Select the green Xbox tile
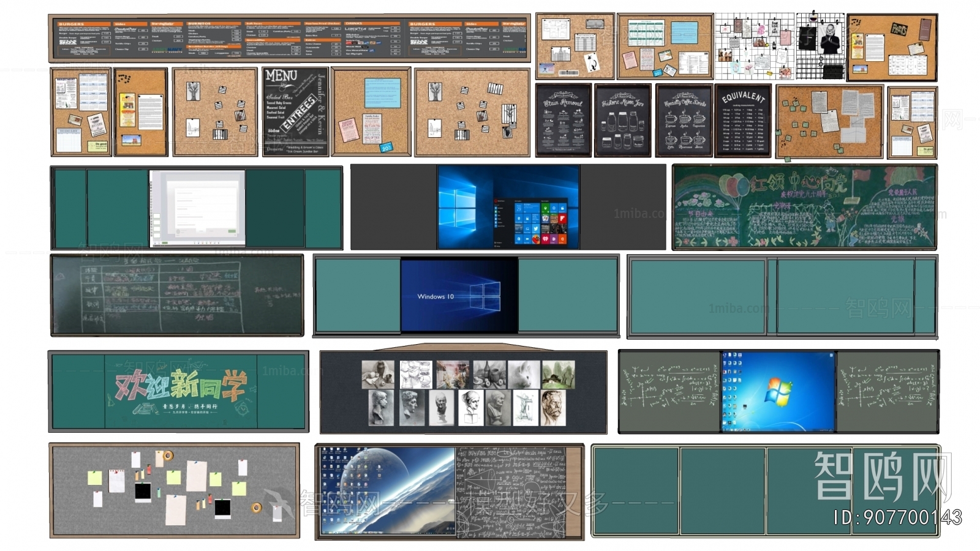This screenshot has height=551, width=980. pyautogui.click(x=545, y=208)
